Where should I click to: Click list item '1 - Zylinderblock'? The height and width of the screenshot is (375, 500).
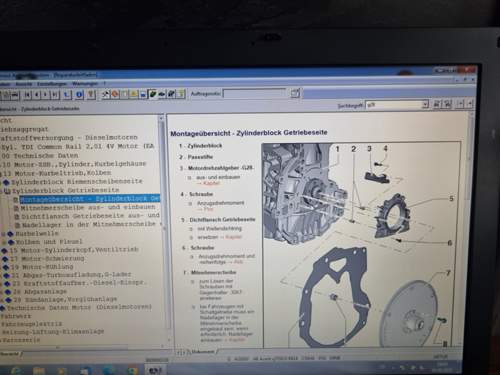[x=200, y=146]
